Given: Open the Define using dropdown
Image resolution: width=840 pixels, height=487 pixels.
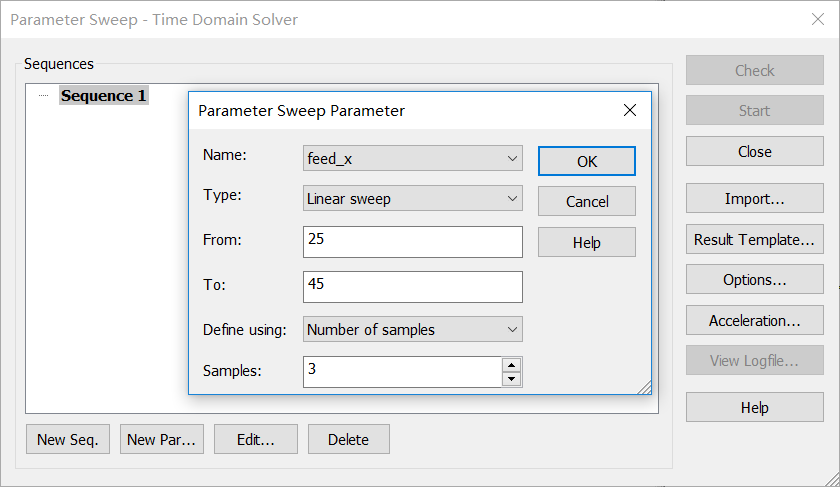Looking at the screenshot, I should pos(412,329).
